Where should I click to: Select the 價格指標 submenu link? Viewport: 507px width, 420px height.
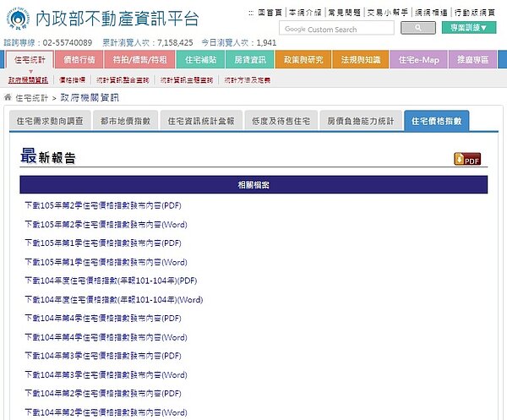point(73,80)
